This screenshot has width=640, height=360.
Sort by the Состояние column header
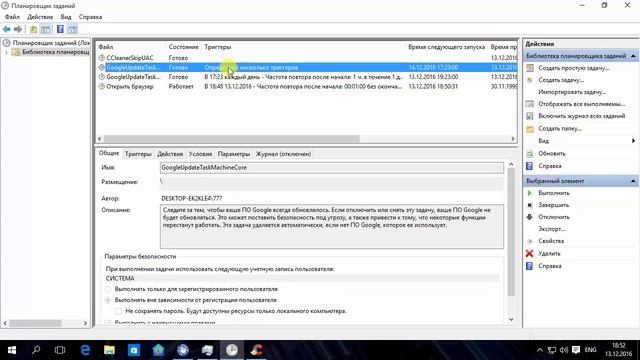click(x=184, y=47)
